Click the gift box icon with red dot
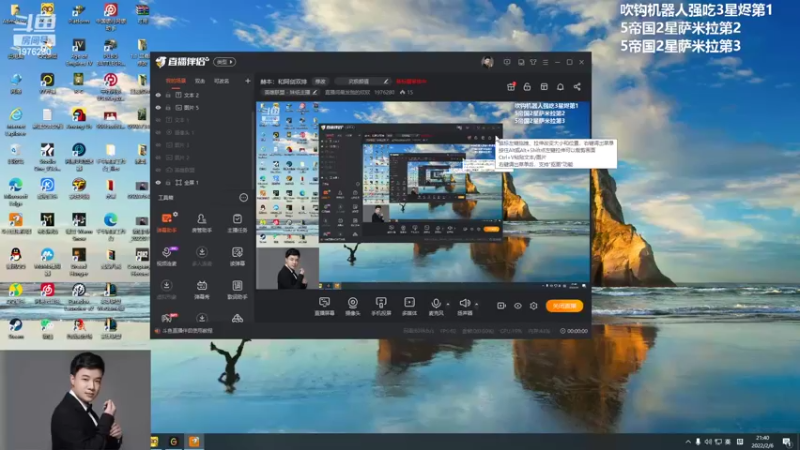The width and height of the screenshot is (800, 450). 511,87
